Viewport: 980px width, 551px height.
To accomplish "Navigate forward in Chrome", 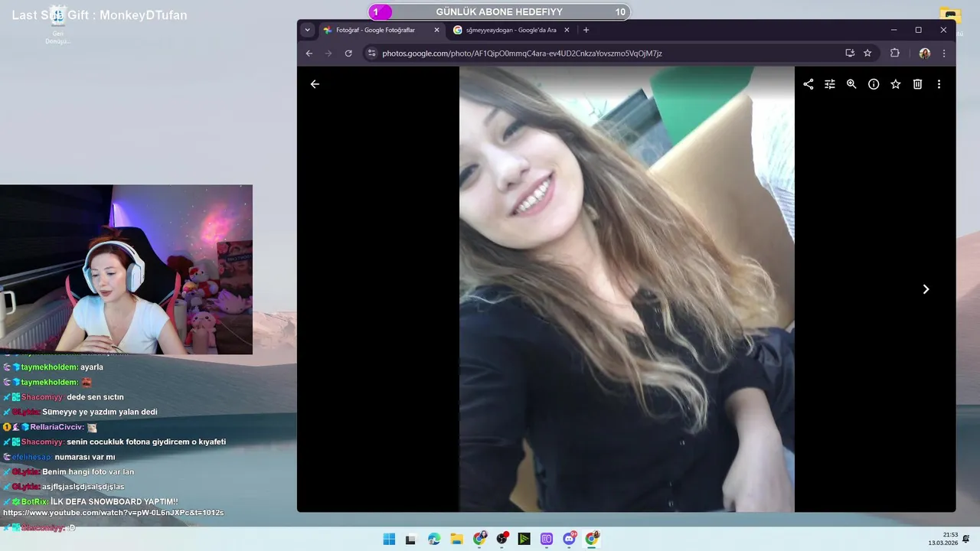I will click(x=328, y=54).
